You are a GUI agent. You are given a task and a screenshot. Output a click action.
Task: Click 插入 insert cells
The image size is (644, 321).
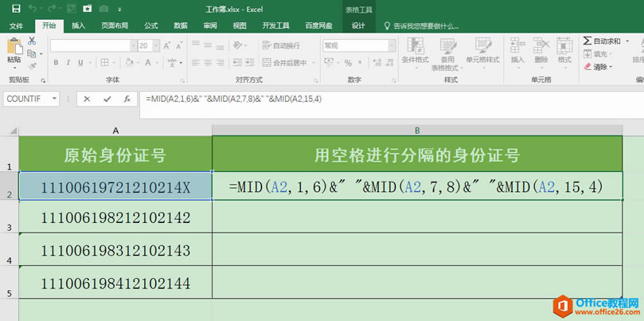[517, 53]
